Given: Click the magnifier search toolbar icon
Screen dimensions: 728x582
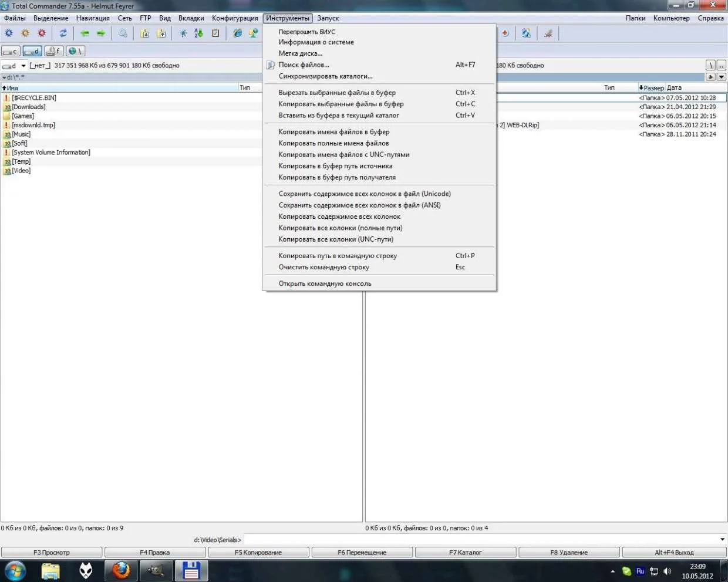Looking at the screenshot, I should tap(123, 33).
